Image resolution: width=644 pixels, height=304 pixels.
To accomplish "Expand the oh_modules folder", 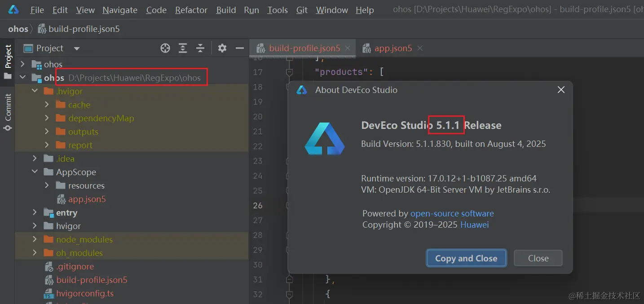I will pos(35,253).
